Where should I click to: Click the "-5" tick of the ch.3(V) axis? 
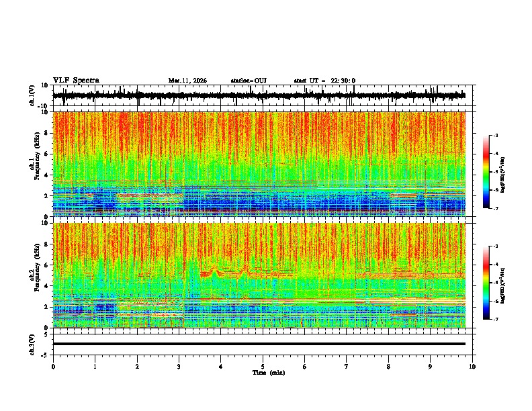point(45,355)
